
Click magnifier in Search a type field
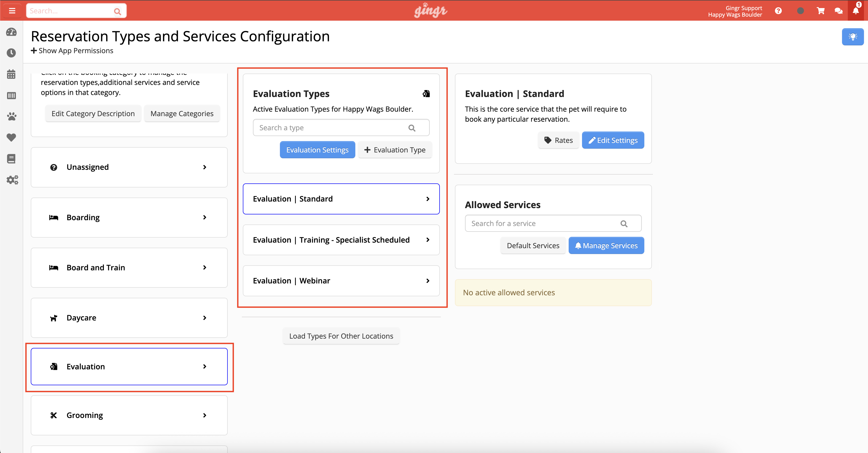[x=412, y=128]
